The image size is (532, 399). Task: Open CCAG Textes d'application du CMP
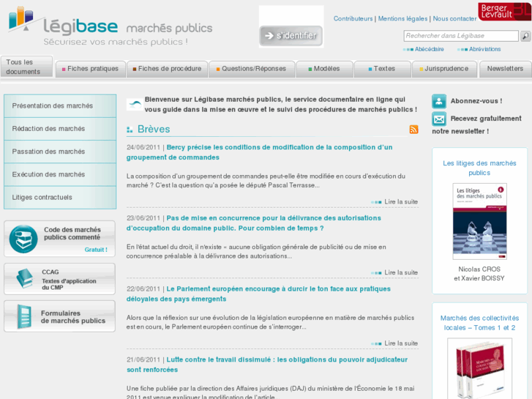[60, 279]
